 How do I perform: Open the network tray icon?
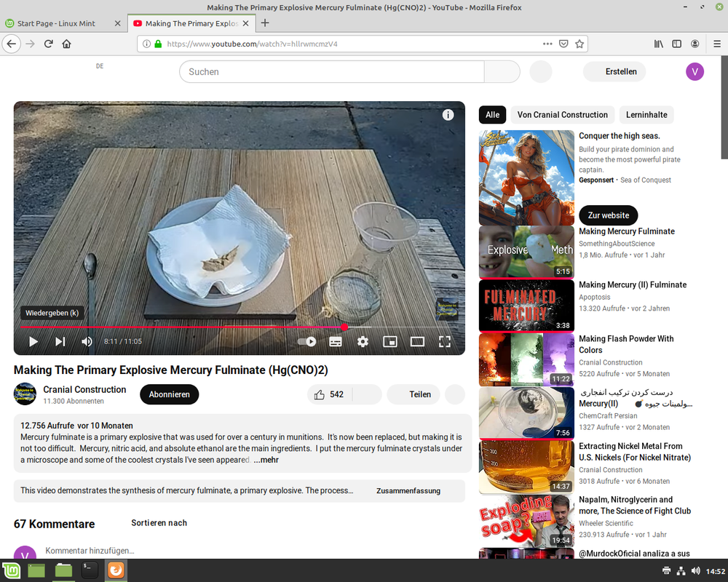click(681, 571)
